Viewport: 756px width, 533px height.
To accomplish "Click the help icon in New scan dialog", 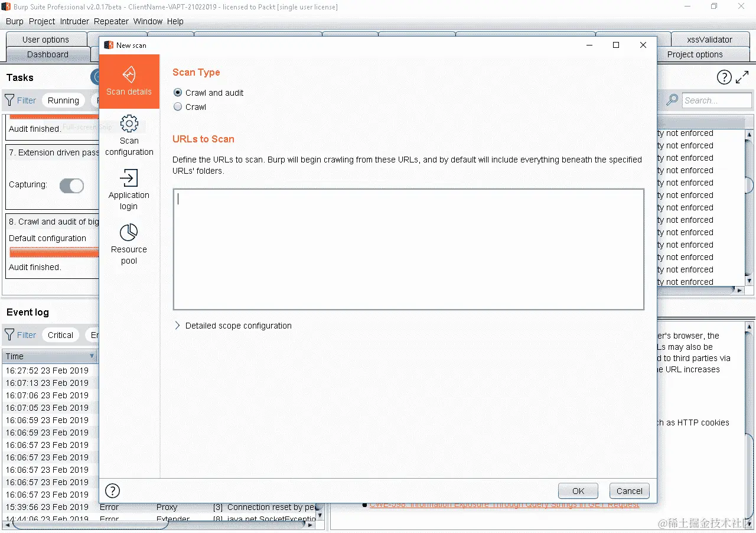I will [112, 490].
